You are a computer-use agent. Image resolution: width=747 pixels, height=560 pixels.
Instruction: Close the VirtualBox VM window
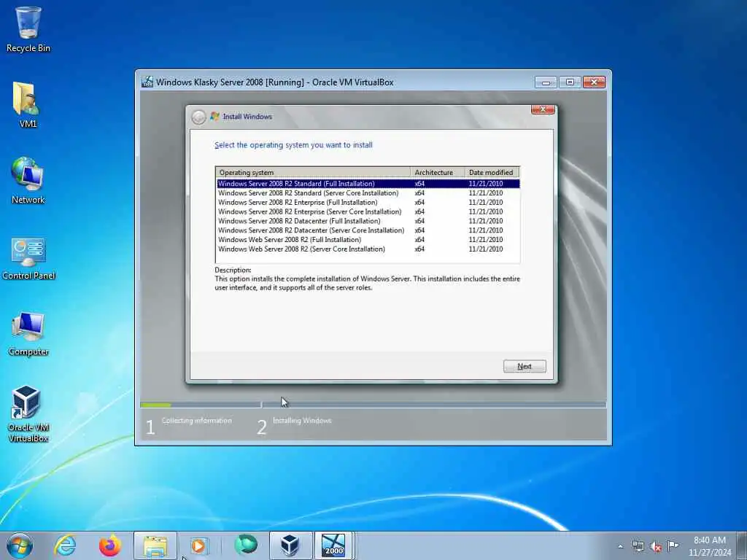(x=594, y=82)
